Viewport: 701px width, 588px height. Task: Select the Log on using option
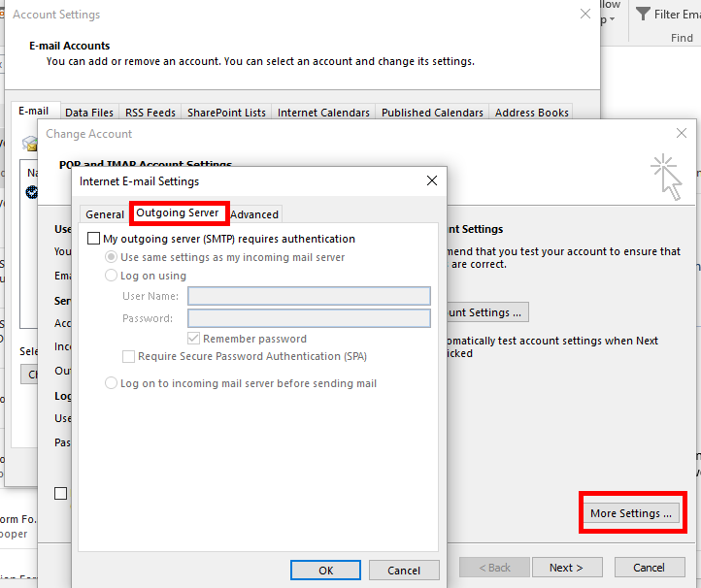[111, 276]
